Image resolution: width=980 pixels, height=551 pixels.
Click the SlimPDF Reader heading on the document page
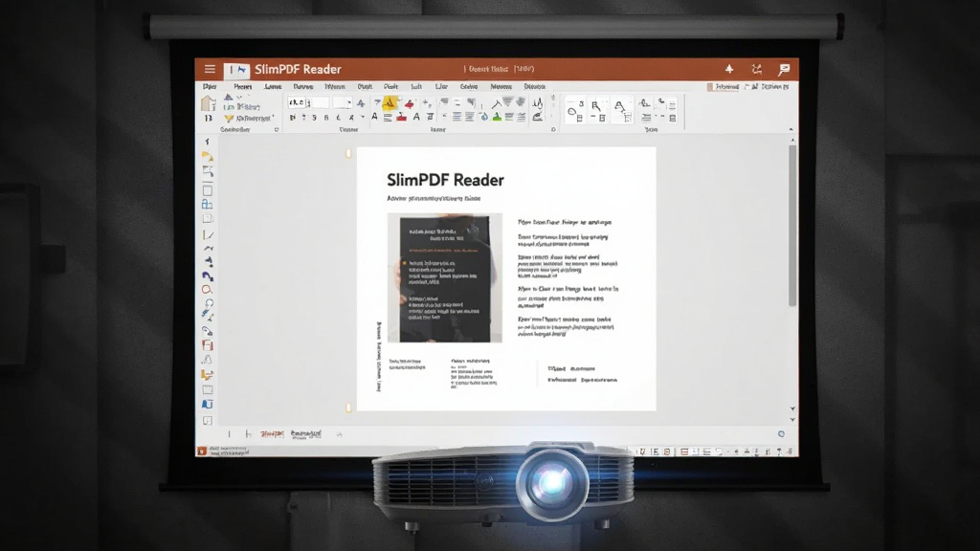click(x=445, y=180)
